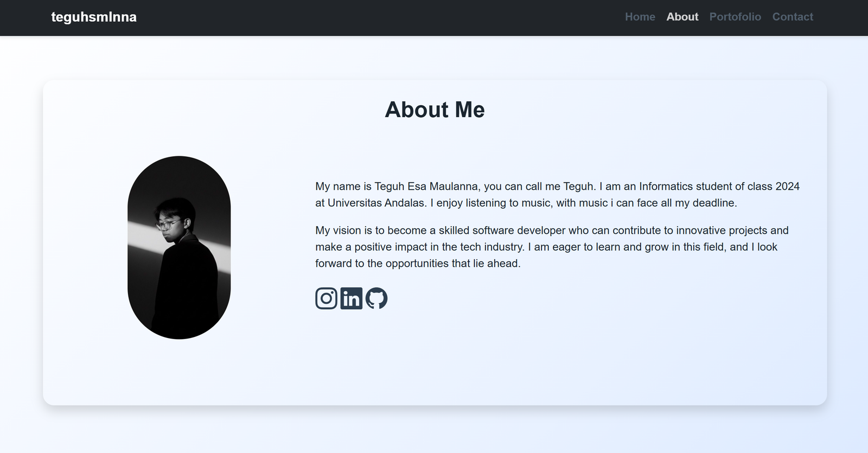
Task: Click the words tech industry
Action: (492, 247)
